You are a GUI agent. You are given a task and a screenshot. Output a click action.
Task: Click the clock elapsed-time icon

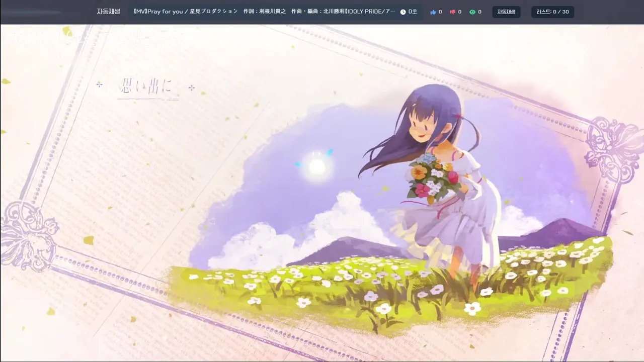click(x=403, y=12)
